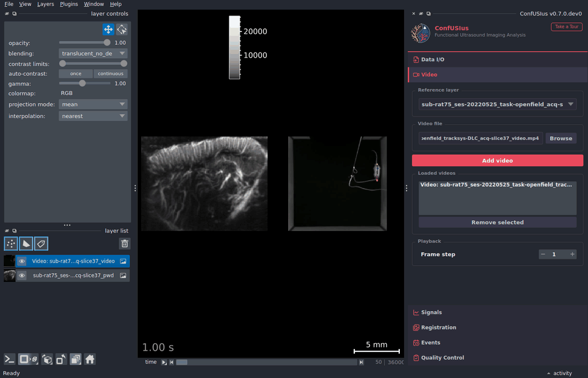This screenshot has width=588, height=378.
Task: Toggle visibility of the Video layer
Action: tap(22, 261)
